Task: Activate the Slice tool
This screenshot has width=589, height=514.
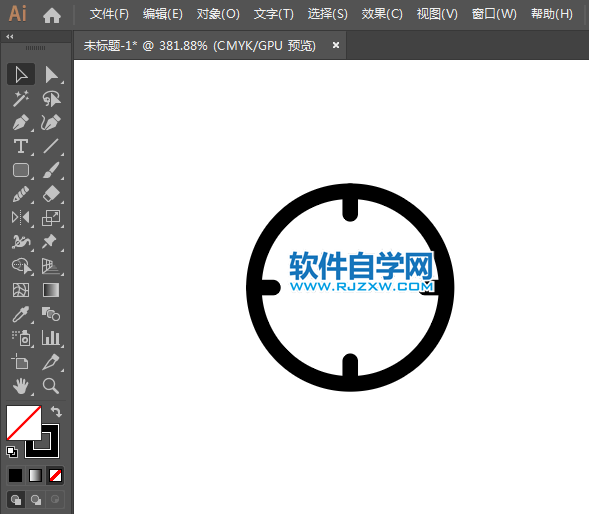Action: 51,362
